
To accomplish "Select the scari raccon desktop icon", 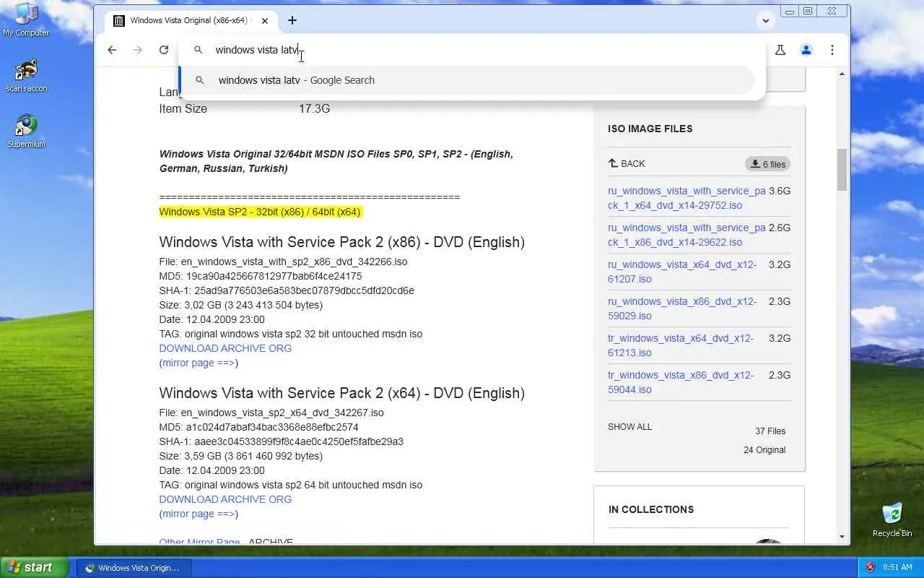I will (x=26, y=75).
